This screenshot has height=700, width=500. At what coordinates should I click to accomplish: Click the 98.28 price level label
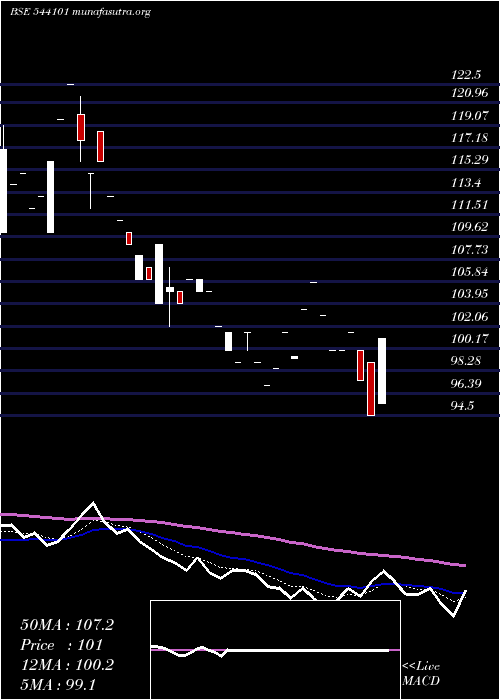(467, 361)
